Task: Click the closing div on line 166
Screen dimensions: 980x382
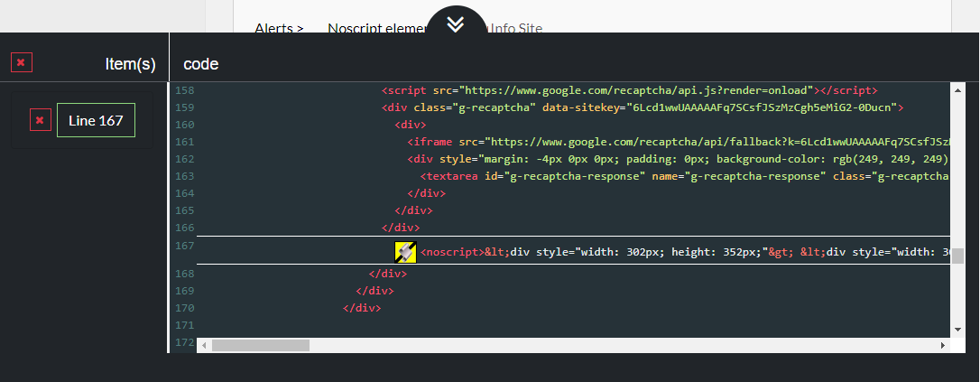Action: 401,228
